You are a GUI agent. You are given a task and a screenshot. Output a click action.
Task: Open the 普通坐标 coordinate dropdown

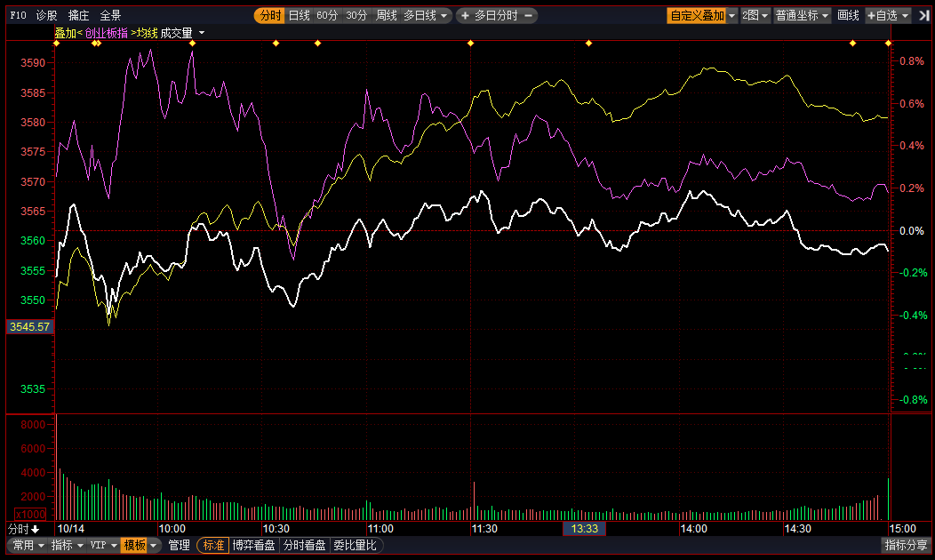tap(802, 15)
